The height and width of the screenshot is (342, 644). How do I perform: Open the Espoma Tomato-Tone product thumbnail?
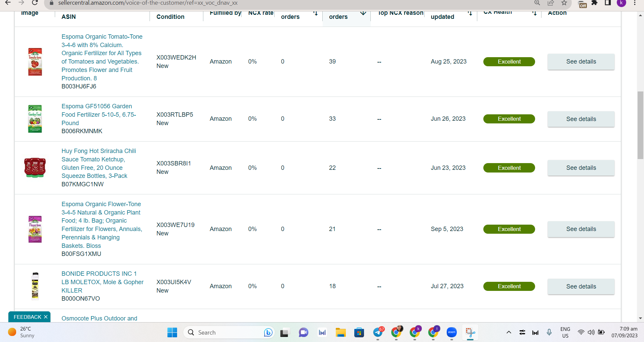(x=35, y=62)
